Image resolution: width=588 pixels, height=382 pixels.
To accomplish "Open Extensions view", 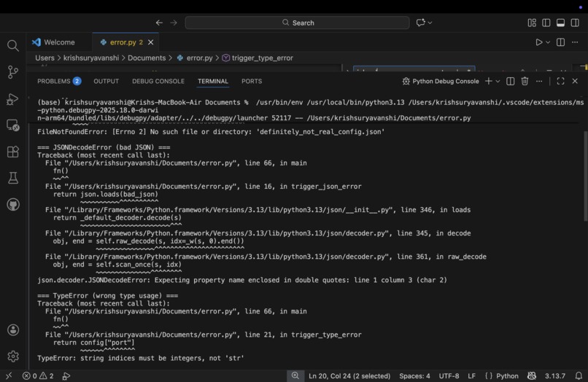I will (12, 152).
